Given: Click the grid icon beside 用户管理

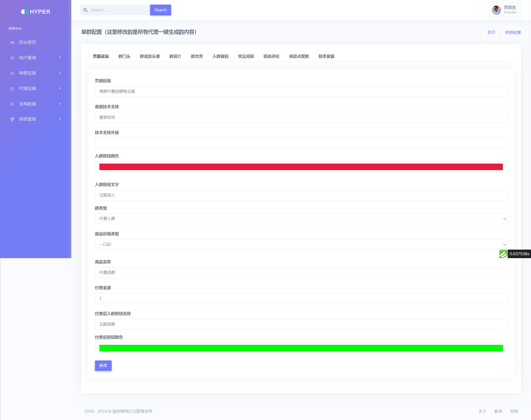Looking at the screenshot, I should [x=12, y=58].
